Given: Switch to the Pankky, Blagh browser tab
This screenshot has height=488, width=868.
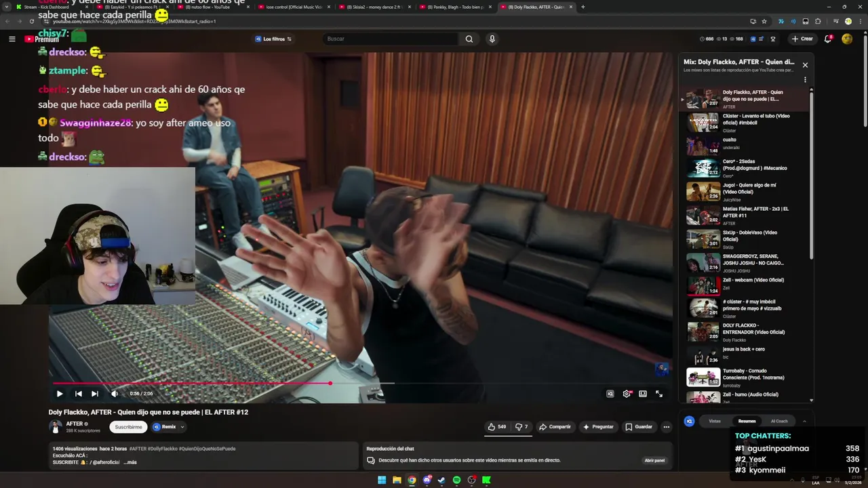Looking at the screenshot, I should coord(454,7).
